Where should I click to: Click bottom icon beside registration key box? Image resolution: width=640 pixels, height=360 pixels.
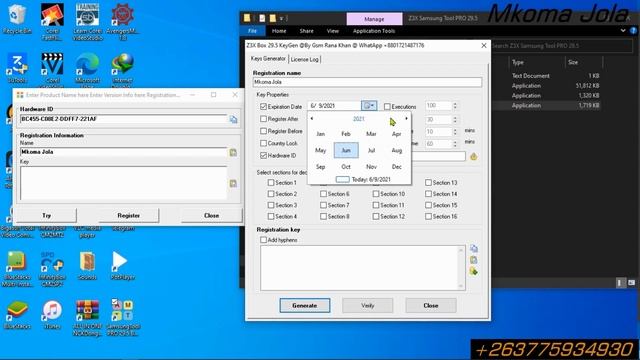pyautogui.click(x=473, y=271)
